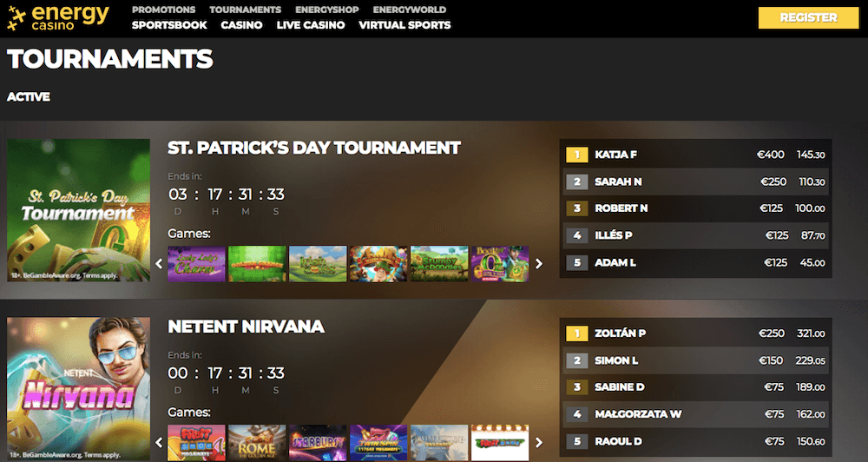Open the Rome The Golden Age game
The height and width of the screenshot is (462, 868).
[258, 443]
